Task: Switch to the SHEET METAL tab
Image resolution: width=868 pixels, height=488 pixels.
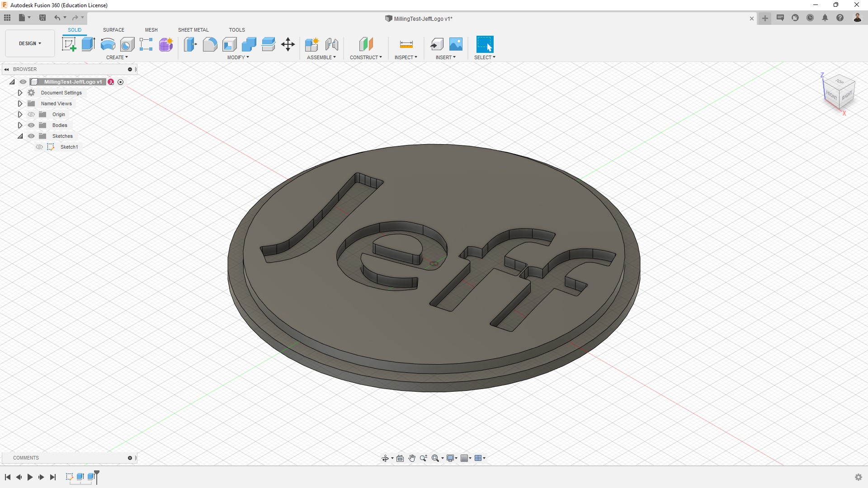Action: [x=193, y=30]
